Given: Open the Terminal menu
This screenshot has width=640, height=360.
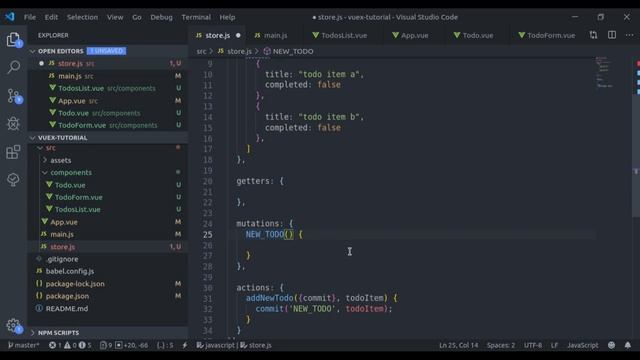Looking at the screenshot, I should click(x=196, y=17).
